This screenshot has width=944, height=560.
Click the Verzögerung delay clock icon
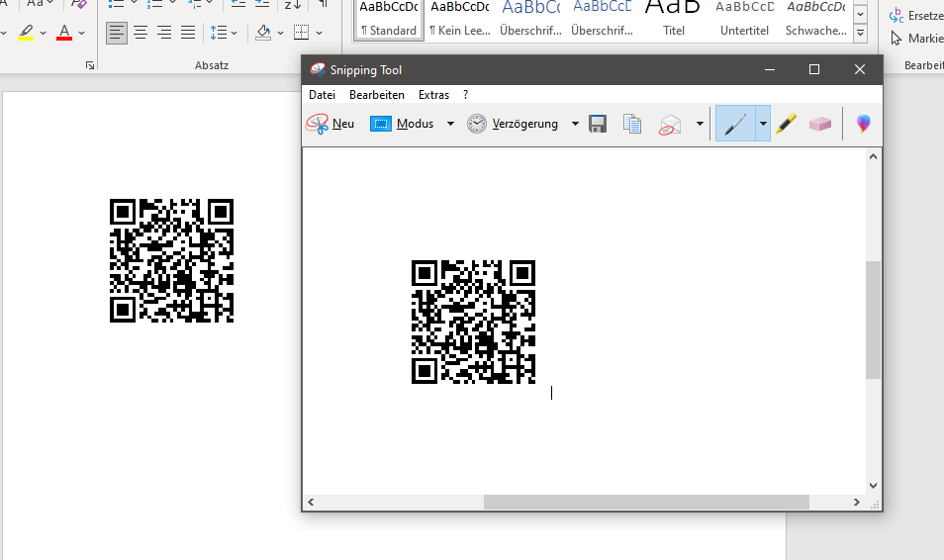[477, 124]
